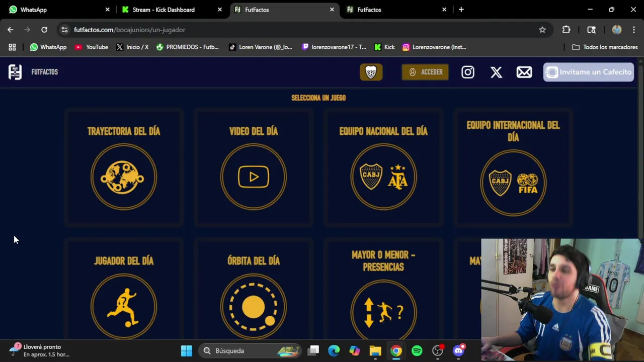Reload the current page
Screen dimensions: 644x362
pyautogui.click(x=44, y=30)
